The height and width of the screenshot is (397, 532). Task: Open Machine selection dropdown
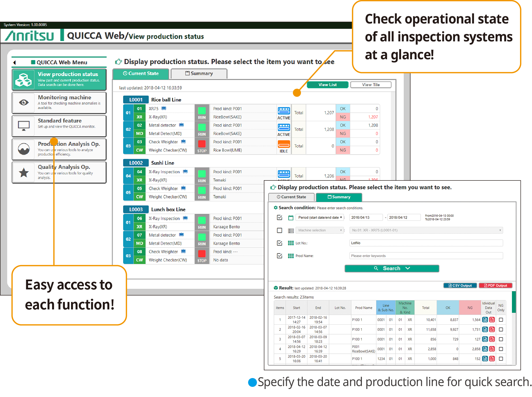[x=320, y=230]
